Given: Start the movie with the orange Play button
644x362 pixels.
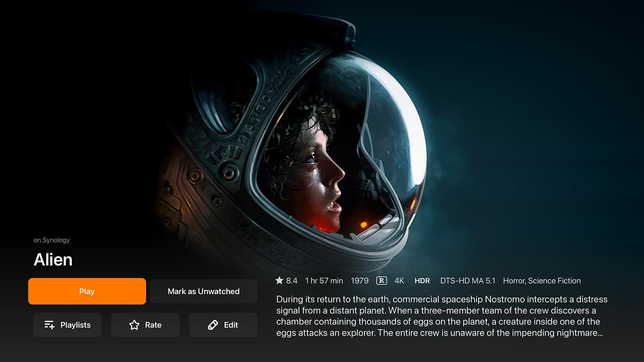Looking at the screenshot, I should point(87,291).
